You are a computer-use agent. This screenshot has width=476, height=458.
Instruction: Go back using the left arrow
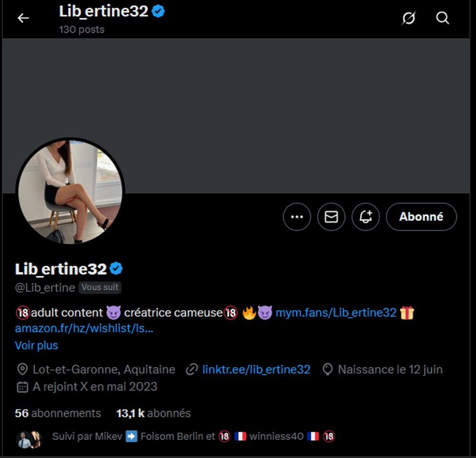tap(23, 18)
